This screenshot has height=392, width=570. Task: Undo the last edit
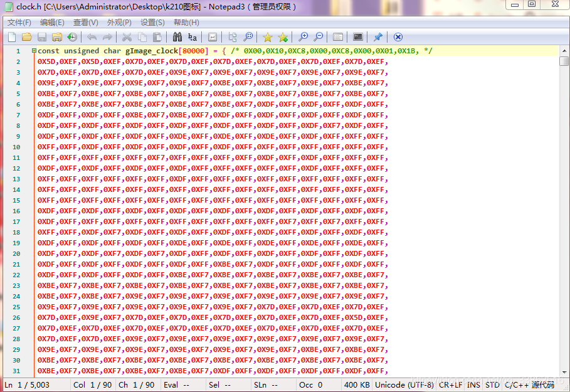(92, 37)
